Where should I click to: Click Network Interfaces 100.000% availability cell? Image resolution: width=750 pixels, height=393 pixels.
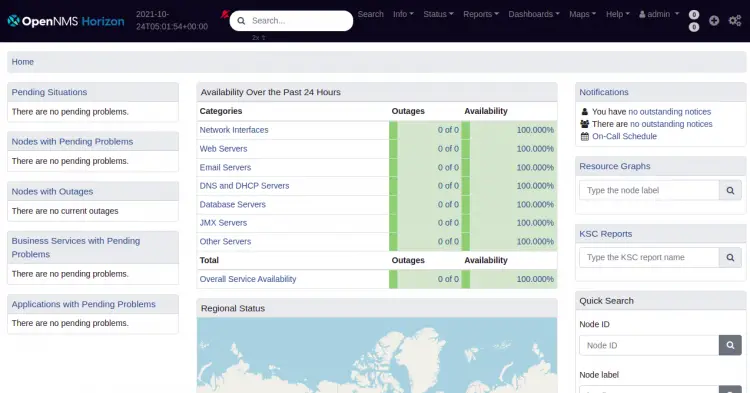tap(509, 130)
